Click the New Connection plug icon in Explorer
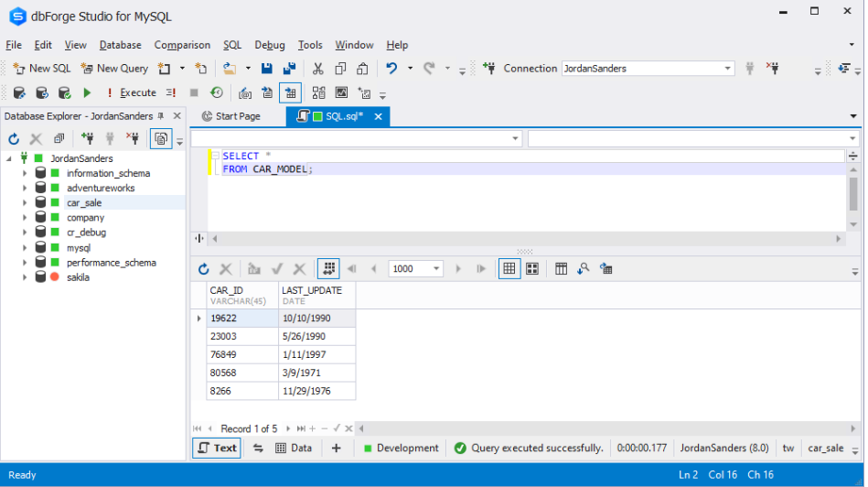Screen dimensions: 868x487 (87, 138)
